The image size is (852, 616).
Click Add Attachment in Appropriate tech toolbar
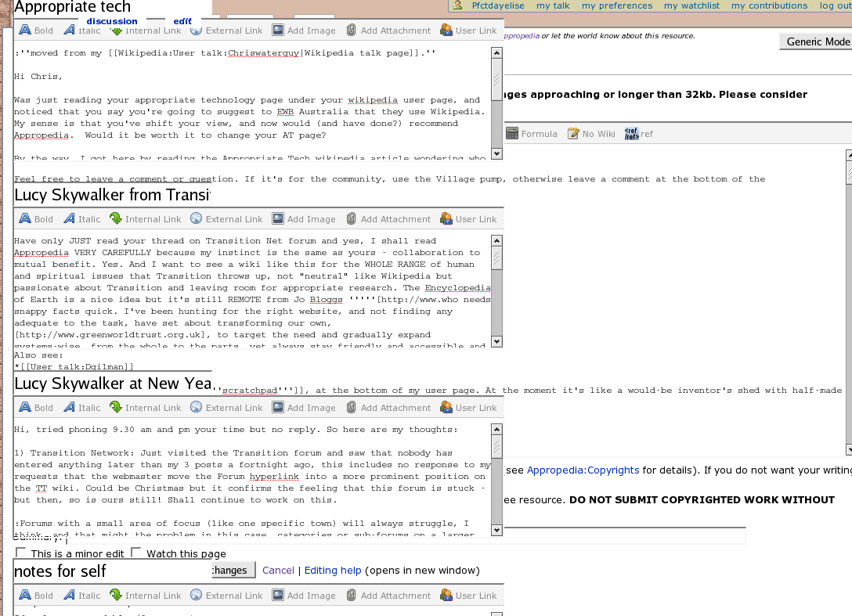click(x=352, y=31)
